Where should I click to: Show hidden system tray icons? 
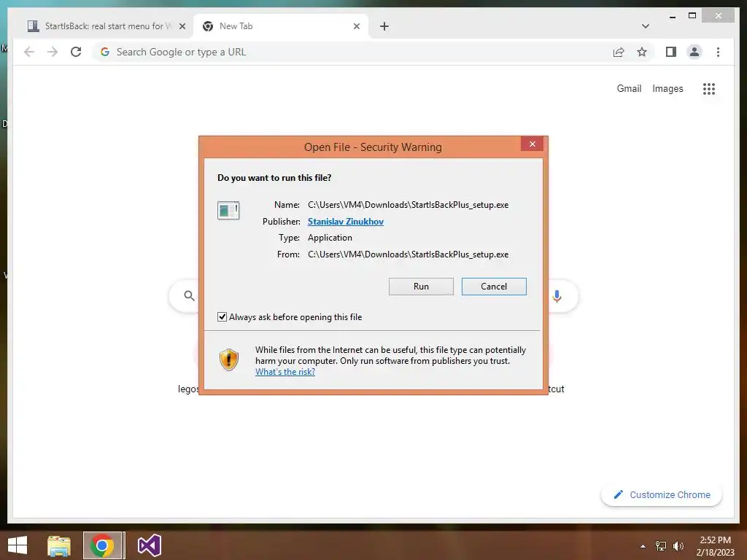coord(643,546)
